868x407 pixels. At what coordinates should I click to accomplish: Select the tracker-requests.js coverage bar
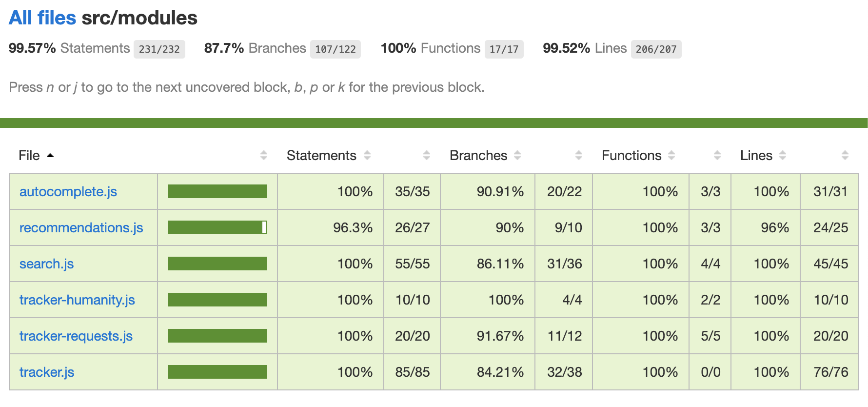tap(217, 336)
